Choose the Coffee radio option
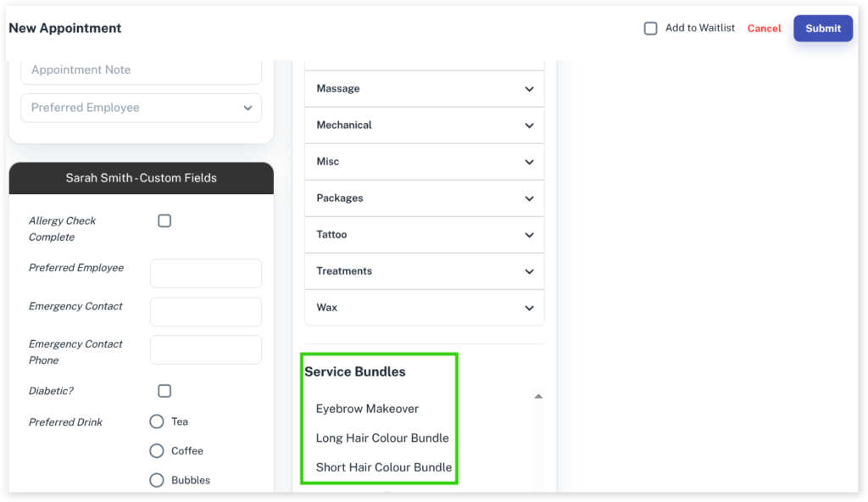Image resolution: width=868 pixels, height=502 pixels. pos(157,451)
